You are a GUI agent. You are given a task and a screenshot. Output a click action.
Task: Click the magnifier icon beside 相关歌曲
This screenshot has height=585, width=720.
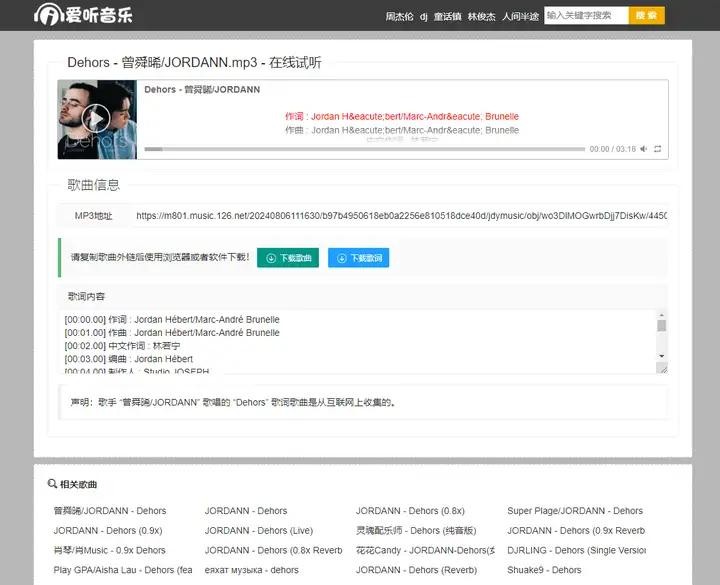52,485
